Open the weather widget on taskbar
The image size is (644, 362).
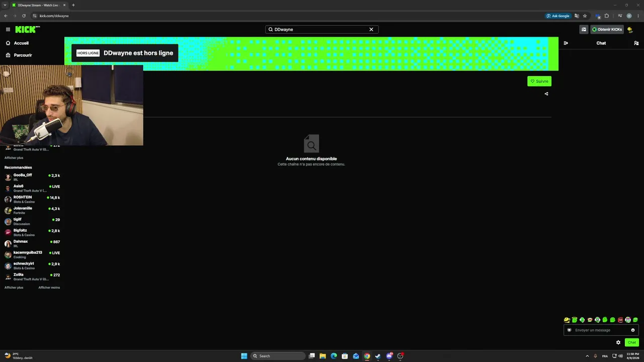click(x=19, y=356)
